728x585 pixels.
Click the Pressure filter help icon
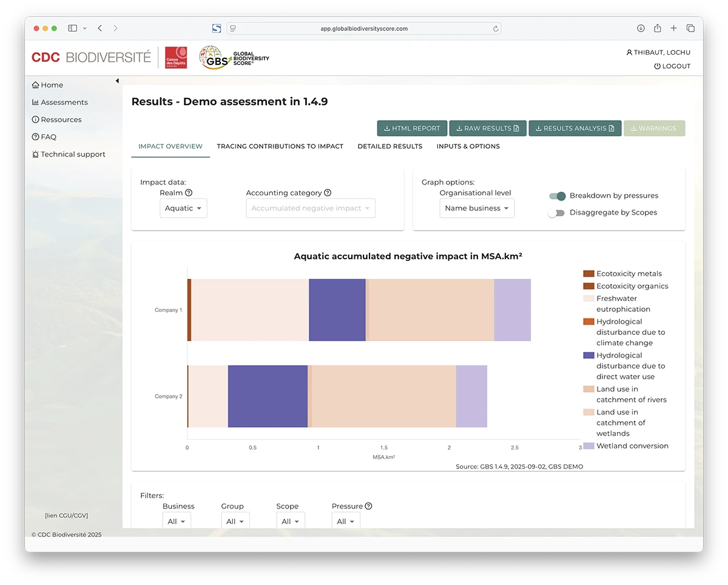tap(368, 506)
